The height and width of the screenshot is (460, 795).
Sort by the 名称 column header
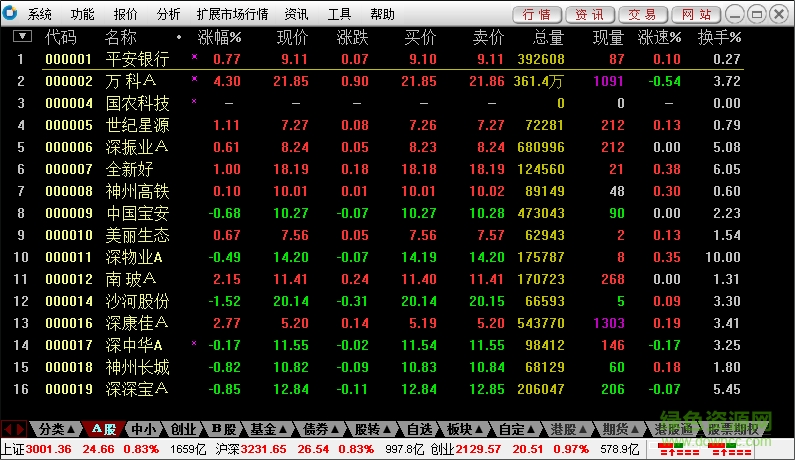[x=121, y=37]
